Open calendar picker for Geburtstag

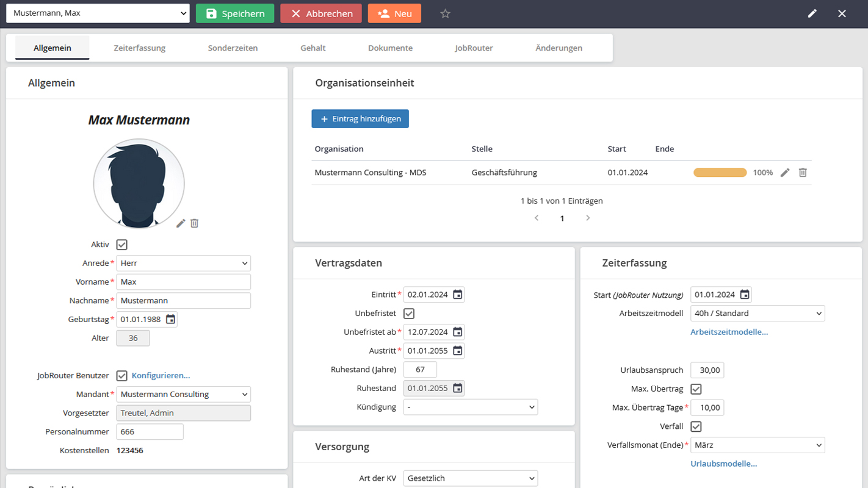[170, 319]
